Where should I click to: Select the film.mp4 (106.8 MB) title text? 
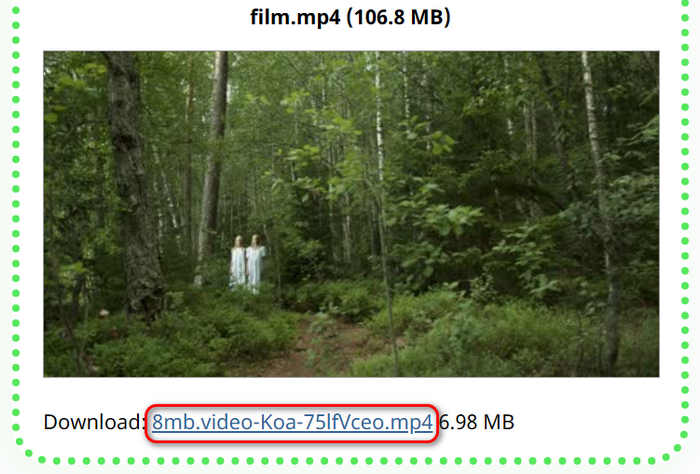350,17
